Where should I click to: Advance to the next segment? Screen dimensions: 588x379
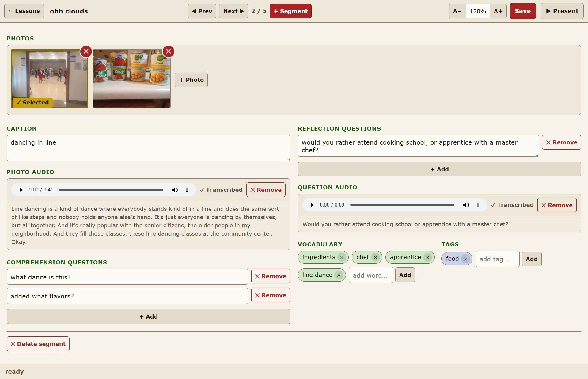pos(233,11)
